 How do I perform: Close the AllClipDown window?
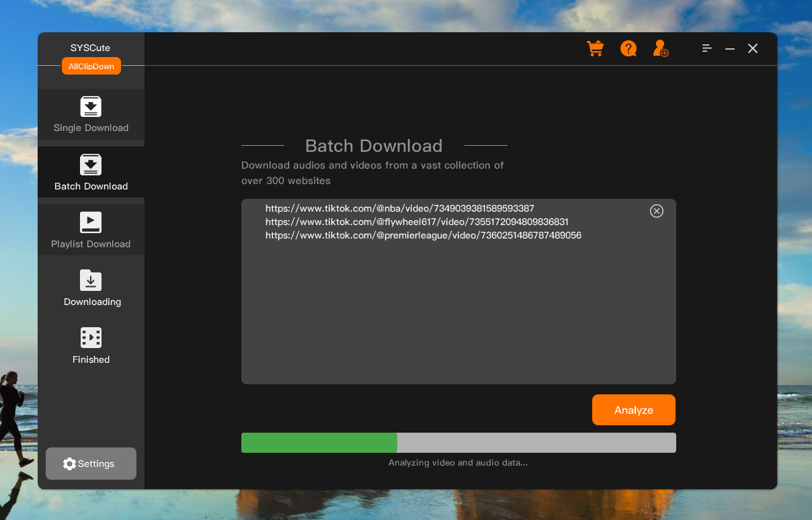click(x=753, y=48)
